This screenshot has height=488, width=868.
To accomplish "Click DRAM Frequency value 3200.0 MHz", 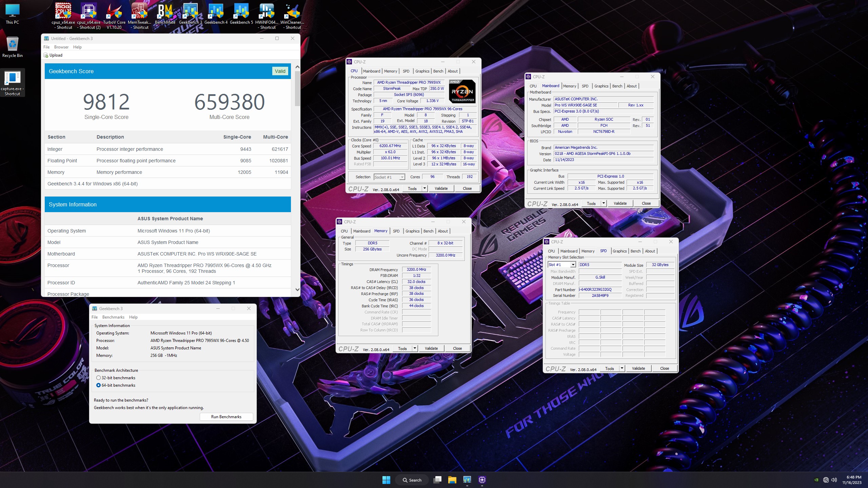I will point(416,269).
